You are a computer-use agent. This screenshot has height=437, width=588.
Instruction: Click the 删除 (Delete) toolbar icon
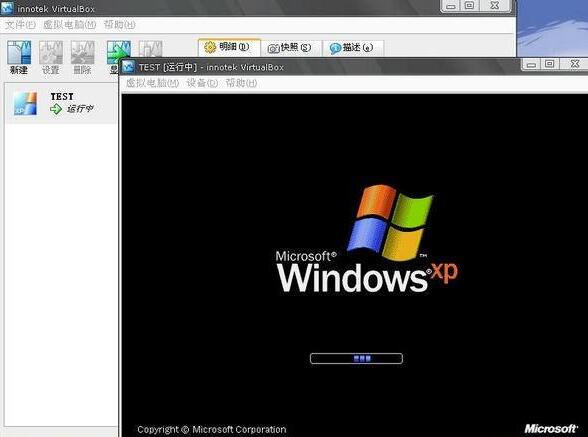pyautogui.click(x=82, y=57)
